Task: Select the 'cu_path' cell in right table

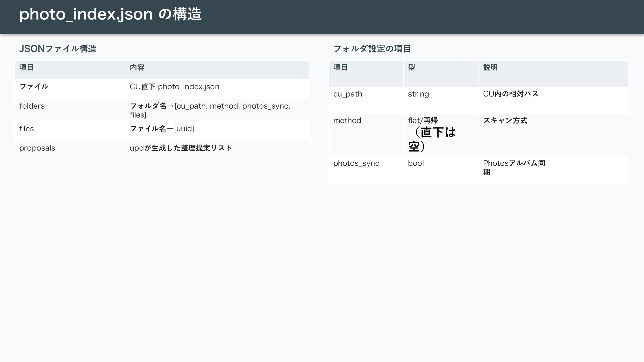Action: point(348,94)
